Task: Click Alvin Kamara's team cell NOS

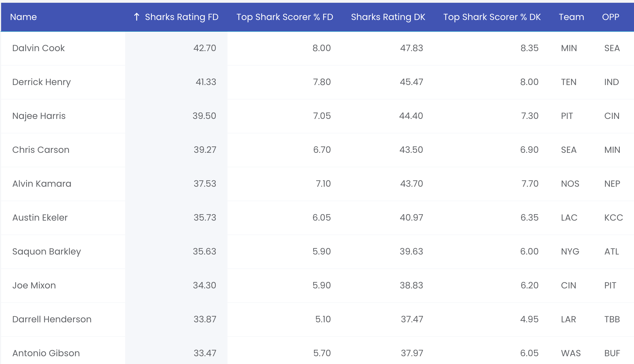Action: coord(570,184)
